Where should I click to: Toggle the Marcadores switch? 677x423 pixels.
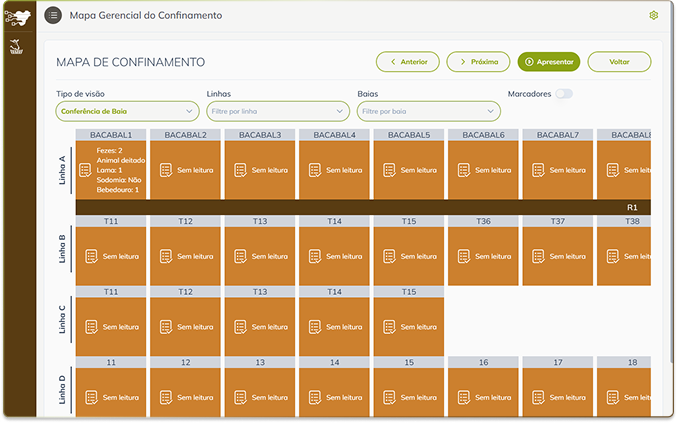pos(564,94)
